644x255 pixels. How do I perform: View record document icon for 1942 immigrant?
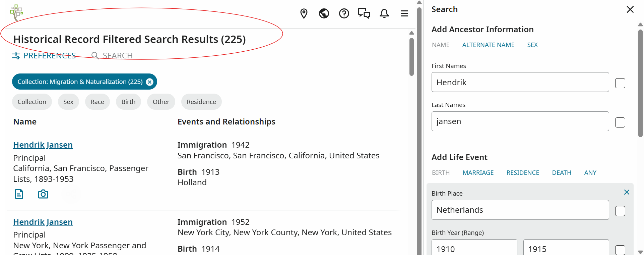click(x=19, y=194)
